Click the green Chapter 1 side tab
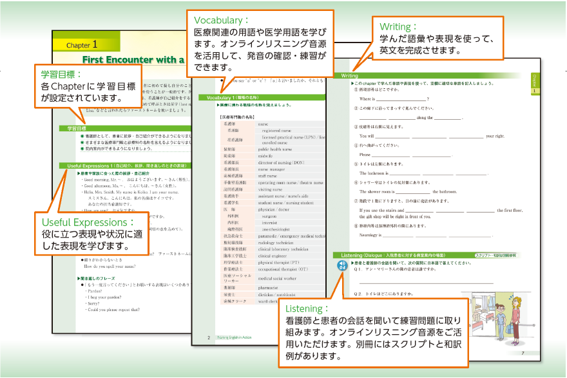This screenshot has height=378, width=567. [x=535, y=84]
